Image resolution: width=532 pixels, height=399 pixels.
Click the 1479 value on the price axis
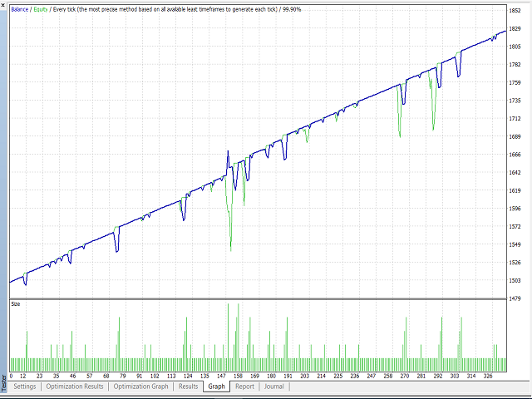click(515, 298)
